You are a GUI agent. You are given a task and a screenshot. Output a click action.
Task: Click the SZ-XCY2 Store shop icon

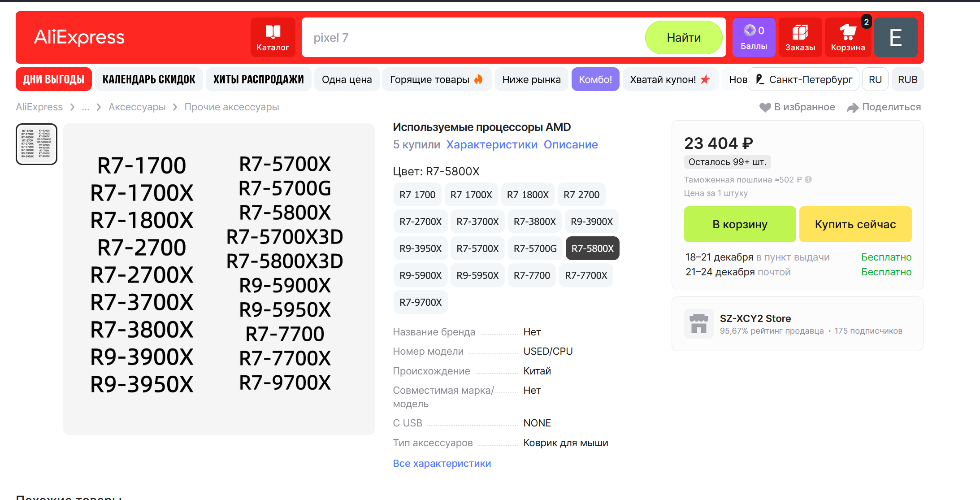click(x=698, y=323)
